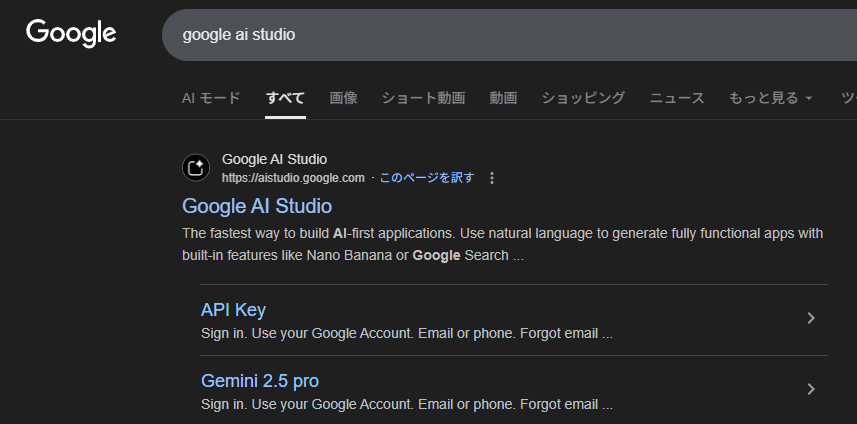The height and width of the screenshot is (424, 857).
Task: Go to the ショッピング tab
Action: (x=583, y=98)
